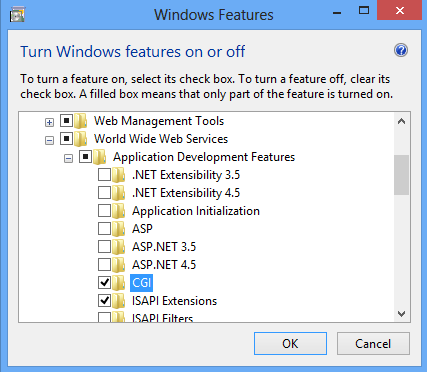
Task: Minimize the Windows Features dialog
Action: click(x=337, y=13)
